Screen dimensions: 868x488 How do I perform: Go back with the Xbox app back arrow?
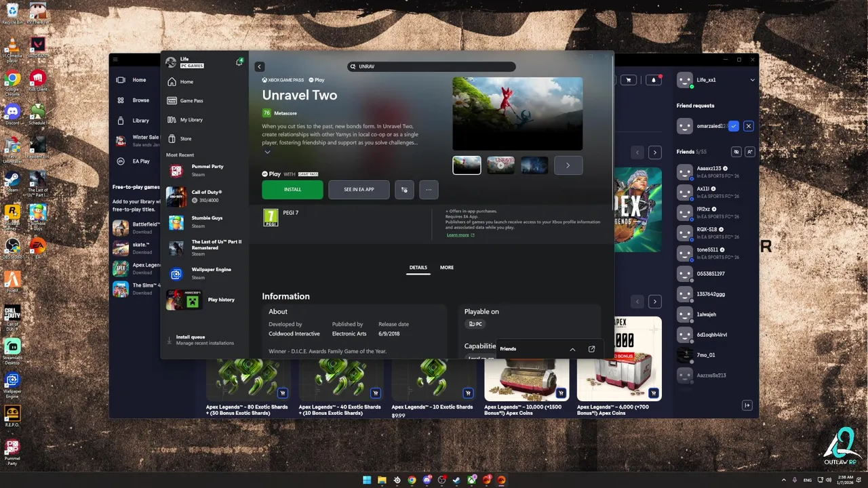click(x=259, y=66)
